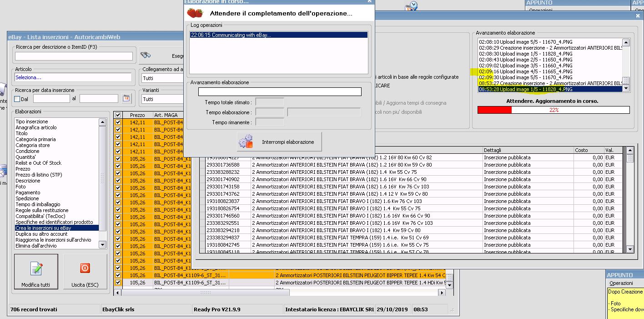This screenshot has height=319, width=644.
Task: Click the Uscita (ESC) button
Action: pos(85,272)
